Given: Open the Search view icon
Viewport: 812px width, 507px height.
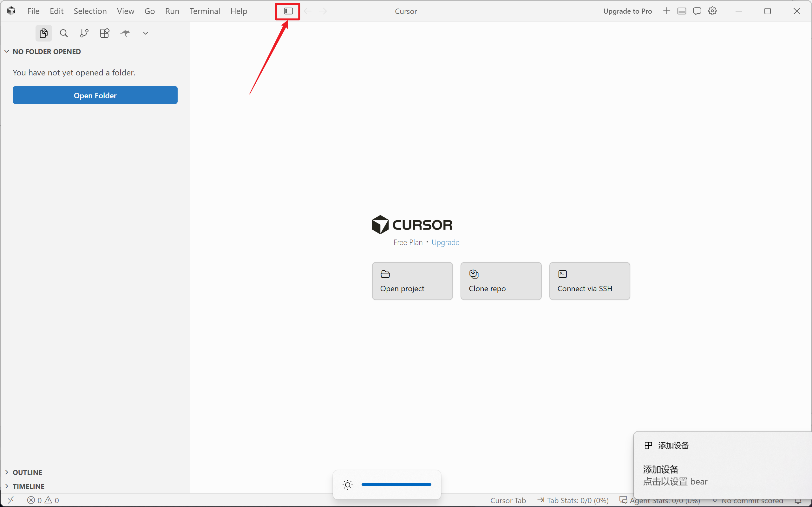Looking at the screenshot, I should tap(64, 33).
